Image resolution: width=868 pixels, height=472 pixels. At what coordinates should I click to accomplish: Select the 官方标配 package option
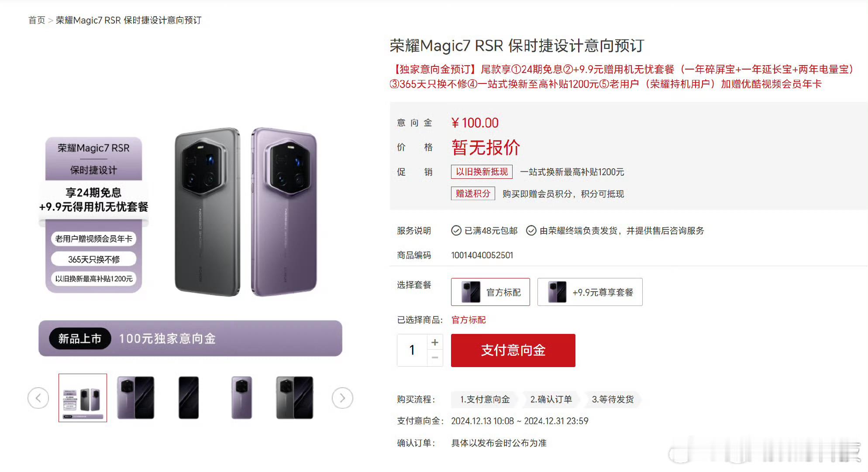coord(490,292)
